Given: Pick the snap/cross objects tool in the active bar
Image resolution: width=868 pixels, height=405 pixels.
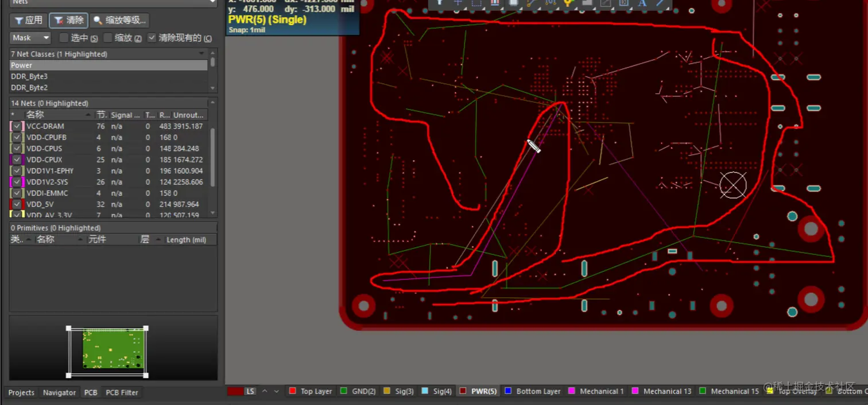Looking at the screenshot, I should pyautogui.click(x=458, y=3).
